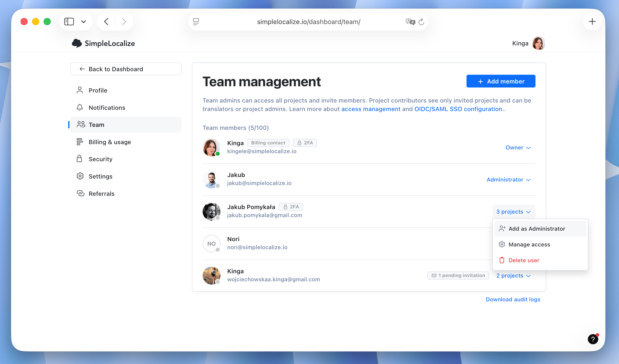
Task: Go forward with the browser forward arrow
Action: tap(124, 22)
